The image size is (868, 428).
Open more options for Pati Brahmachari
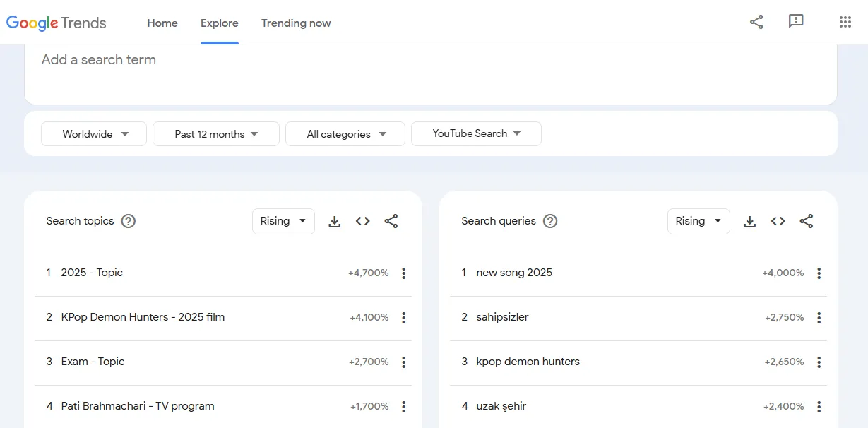point(404,407)
